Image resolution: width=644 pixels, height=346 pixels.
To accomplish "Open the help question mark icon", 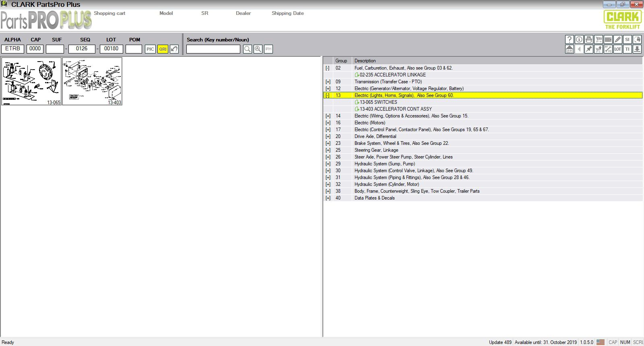I will (570, 39).
